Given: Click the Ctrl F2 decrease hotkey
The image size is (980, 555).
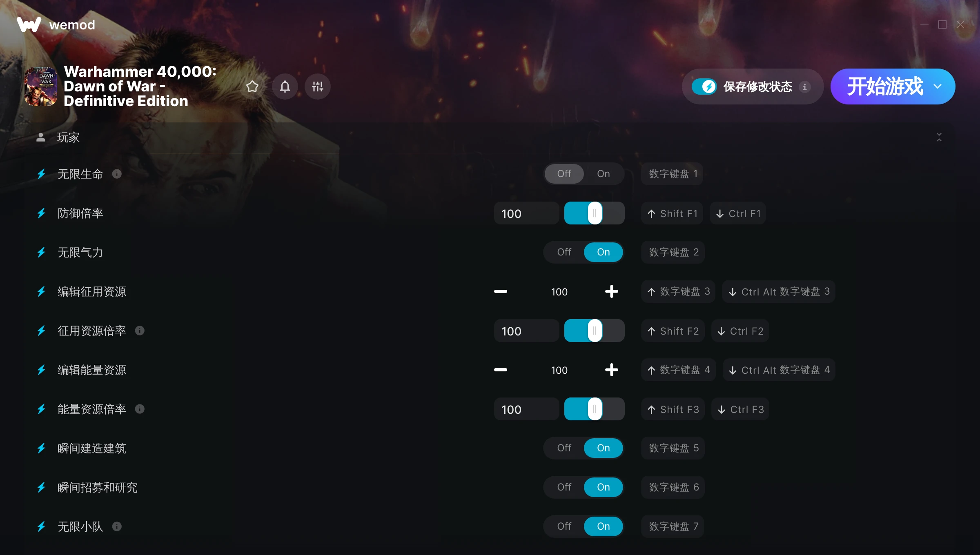Looking at the screenshot, I should click(740, 331).
